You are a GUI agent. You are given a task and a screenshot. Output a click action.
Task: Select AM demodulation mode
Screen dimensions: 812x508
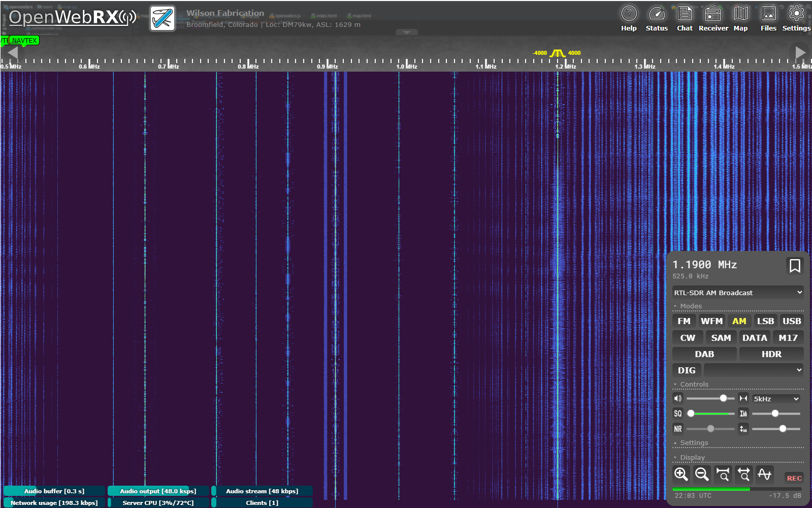click(739, 321)
